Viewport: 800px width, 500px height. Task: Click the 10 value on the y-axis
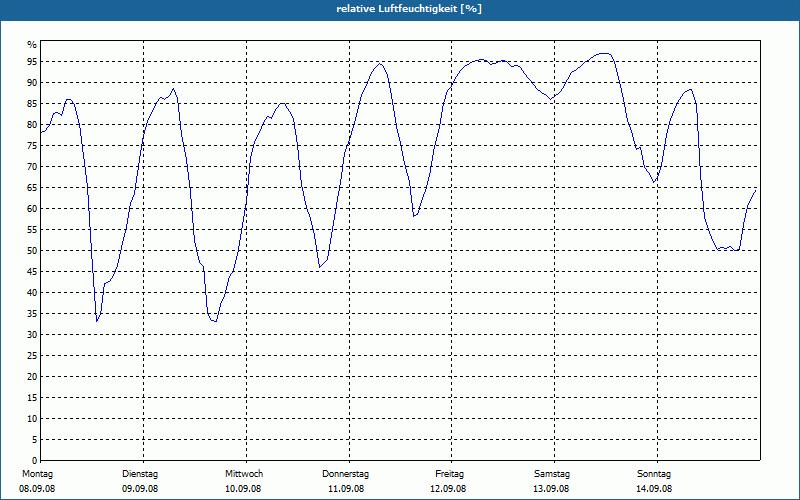32,419
